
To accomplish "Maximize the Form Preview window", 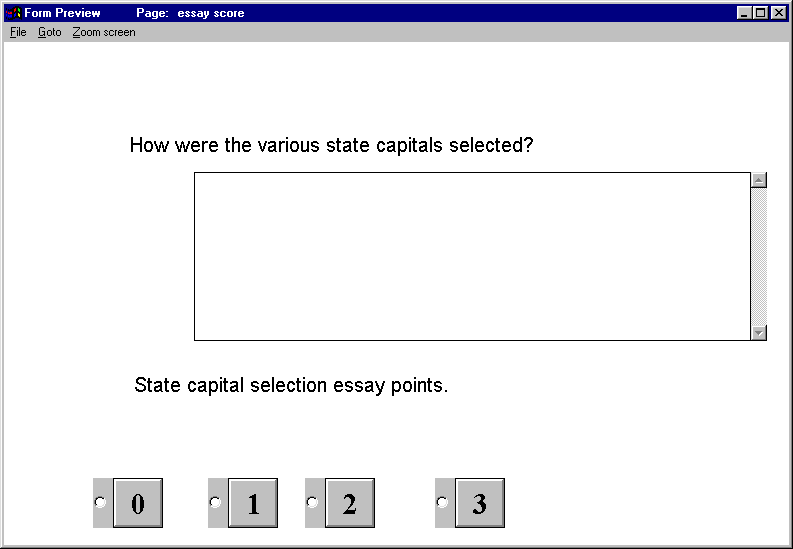I will [x=760, y=13].
